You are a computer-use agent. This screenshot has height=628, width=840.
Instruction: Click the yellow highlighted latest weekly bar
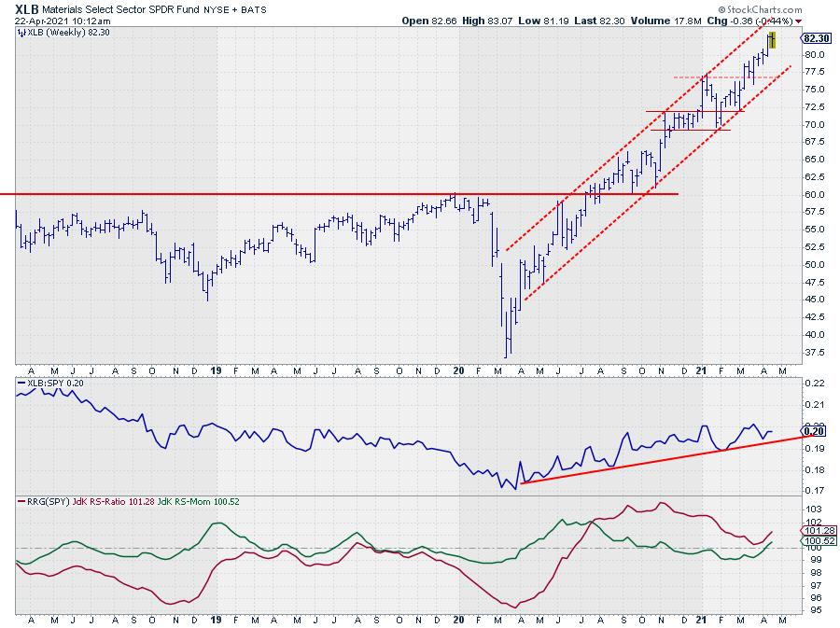(772, 40)
